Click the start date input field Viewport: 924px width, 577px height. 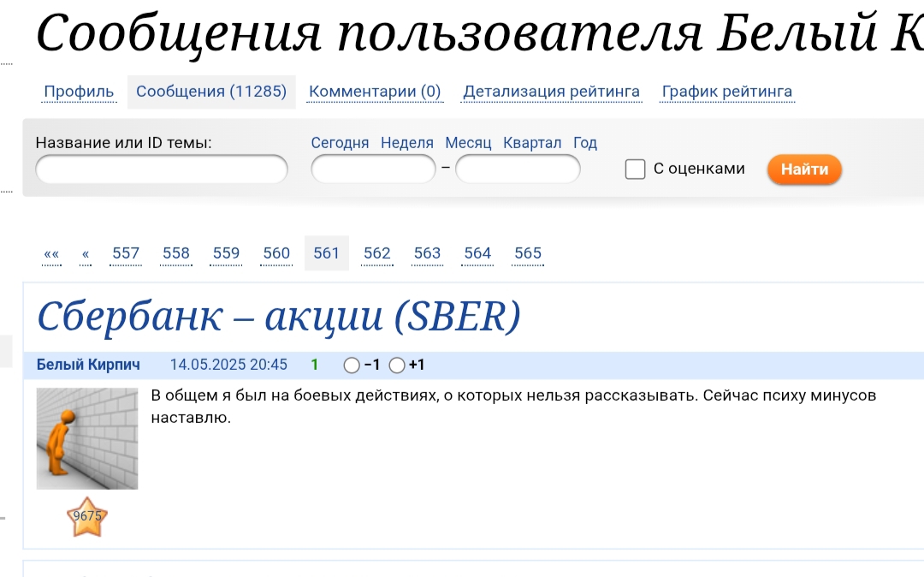coord(373,170)
